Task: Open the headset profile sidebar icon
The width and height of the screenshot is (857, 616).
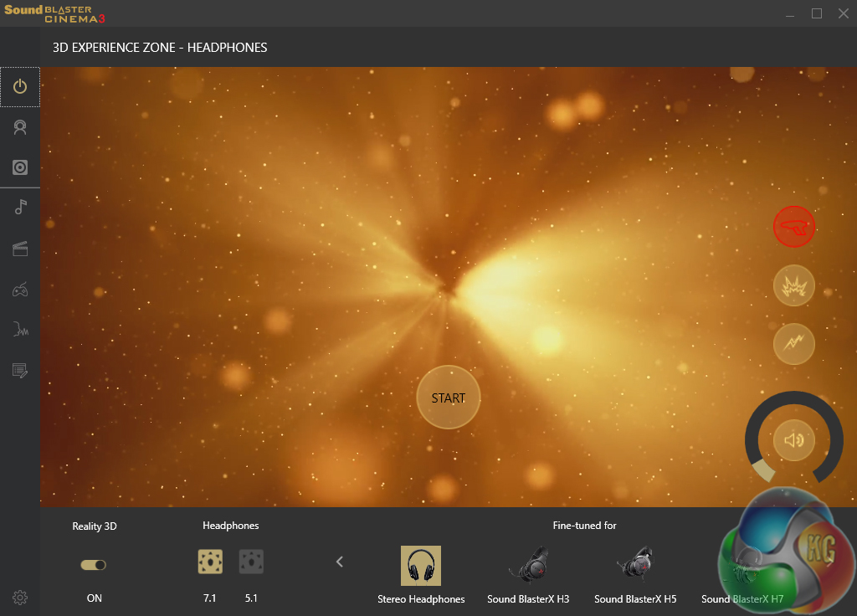Action: coord(20,127)
